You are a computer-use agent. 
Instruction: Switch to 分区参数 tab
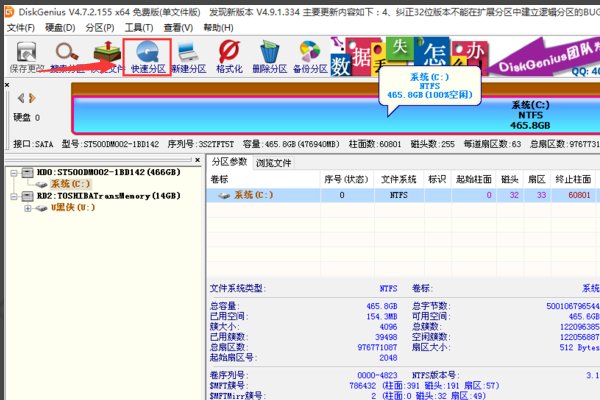(229, 162)
